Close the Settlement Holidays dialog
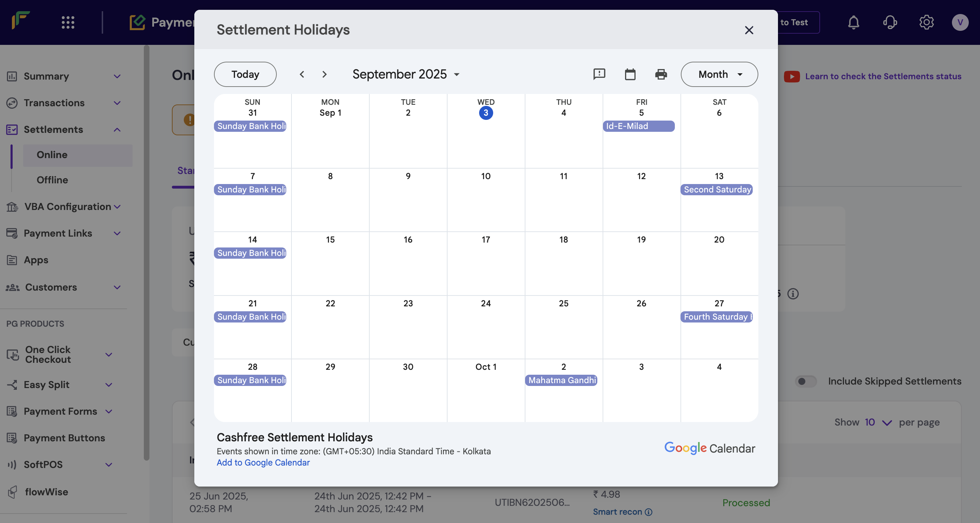The width and height of the screenshot is (980, 523). click(x=749, y=30)
